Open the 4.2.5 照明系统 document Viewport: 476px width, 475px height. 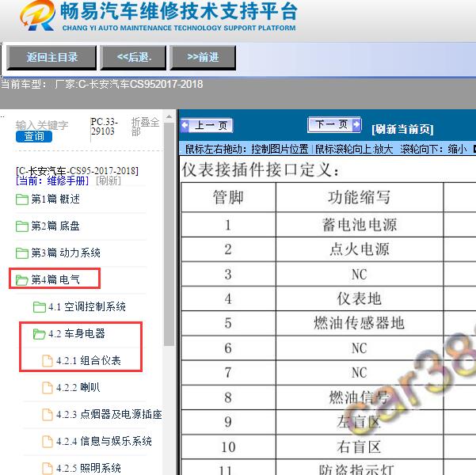click(x=89, y=468)
